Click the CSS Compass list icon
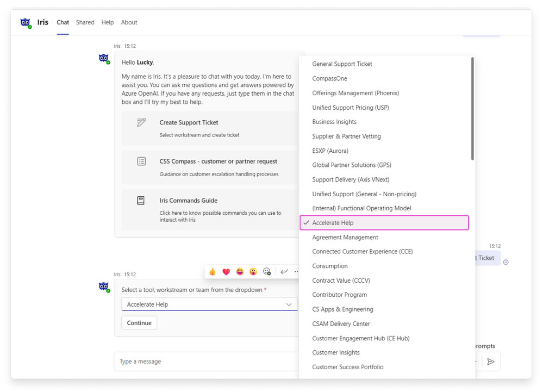 pyautogui.click(x=141, y=161)
